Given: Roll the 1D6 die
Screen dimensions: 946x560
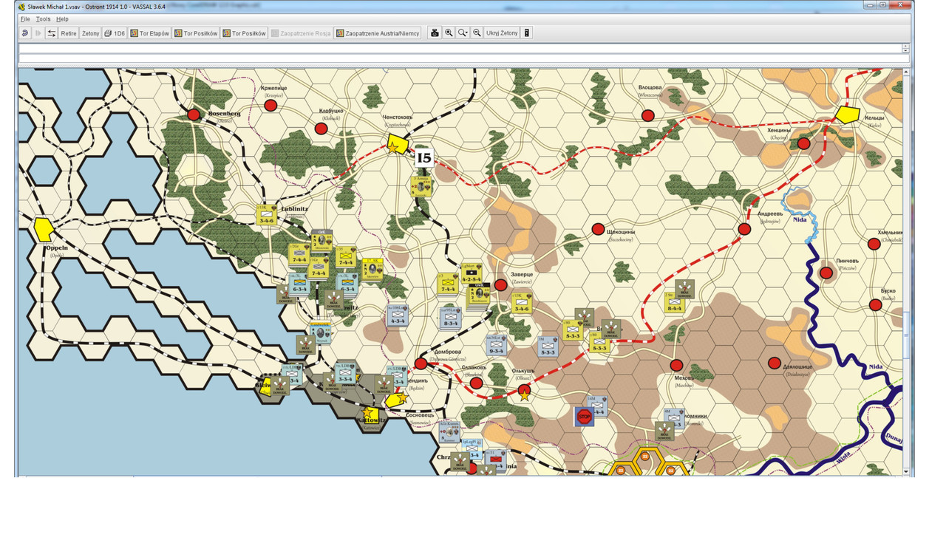Looking at the screenshot, I should [115, 33].
